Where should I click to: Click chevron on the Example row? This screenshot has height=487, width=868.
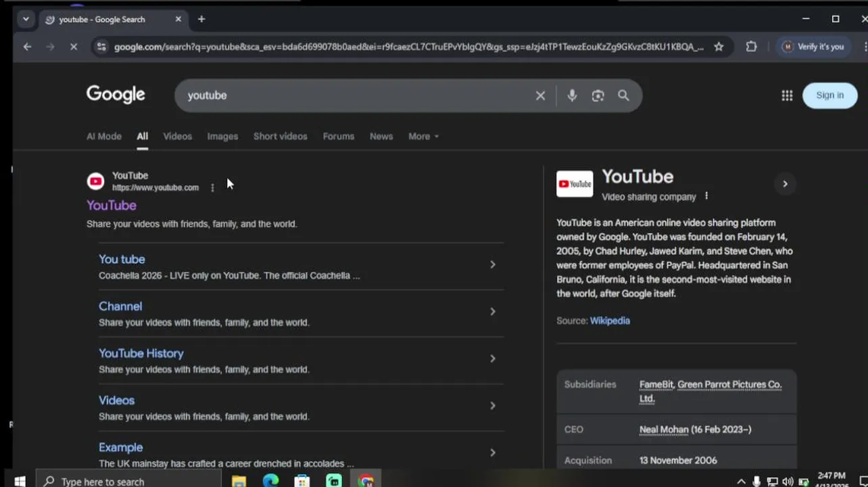point(493,453)
